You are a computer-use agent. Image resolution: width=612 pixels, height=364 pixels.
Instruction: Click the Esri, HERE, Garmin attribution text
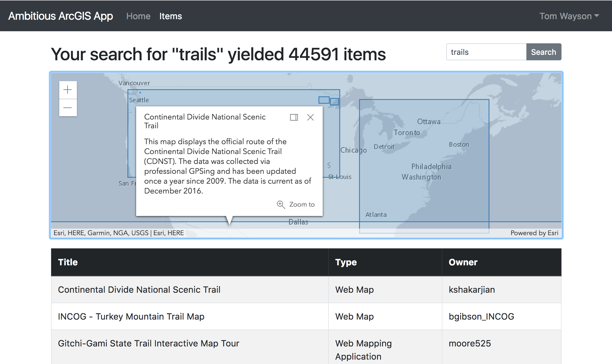(x=119, y=233)
